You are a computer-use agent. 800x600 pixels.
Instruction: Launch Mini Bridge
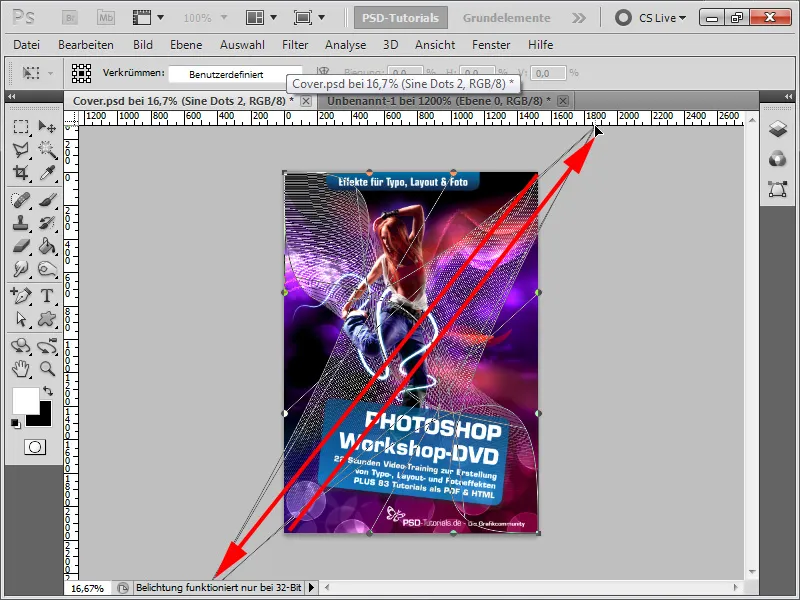point(106,18)
